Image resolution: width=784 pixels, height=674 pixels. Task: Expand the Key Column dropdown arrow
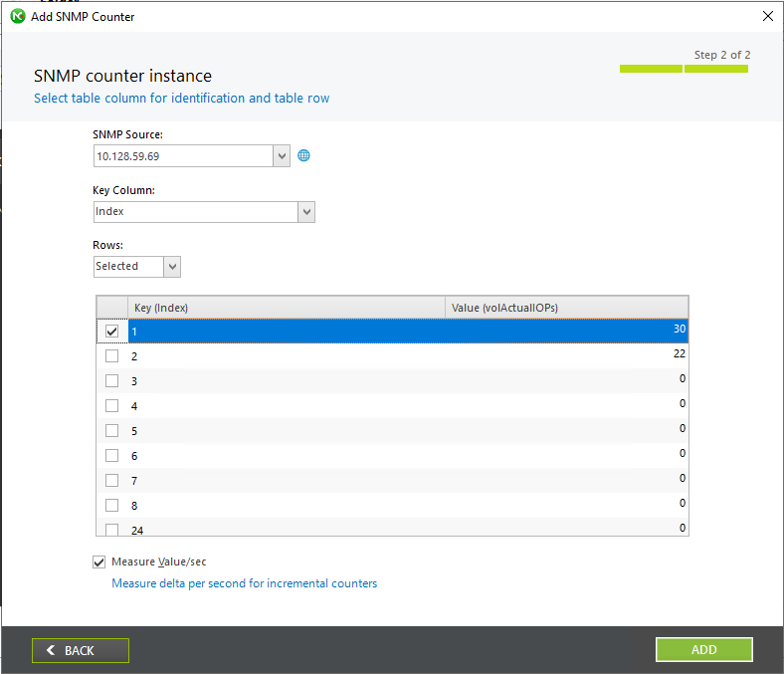[306, 212]
